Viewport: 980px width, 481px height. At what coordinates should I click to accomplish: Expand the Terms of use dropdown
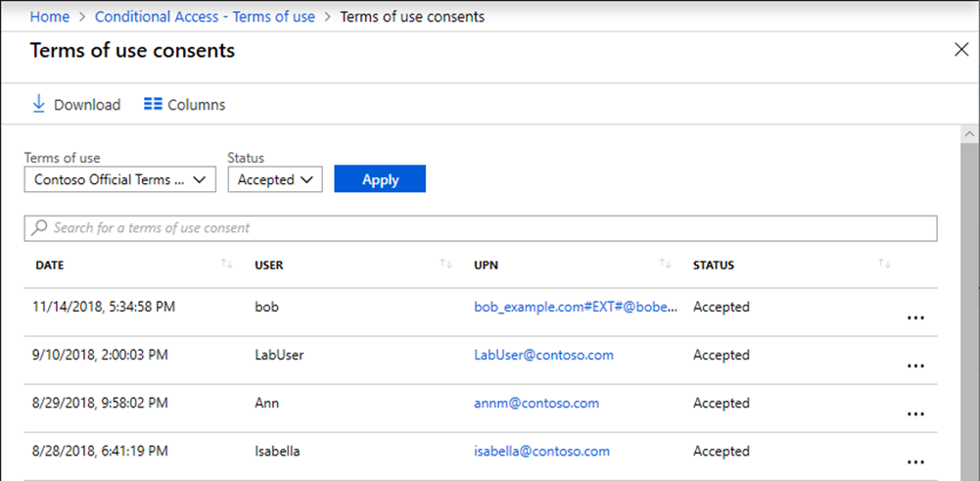(120, 179)
